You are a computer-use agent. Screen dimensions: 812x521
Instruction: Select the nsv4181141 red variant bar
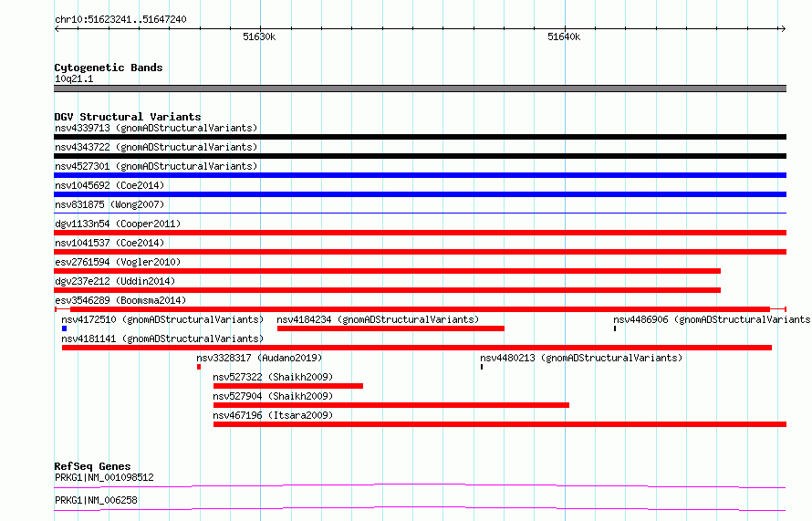click(417, 348)
